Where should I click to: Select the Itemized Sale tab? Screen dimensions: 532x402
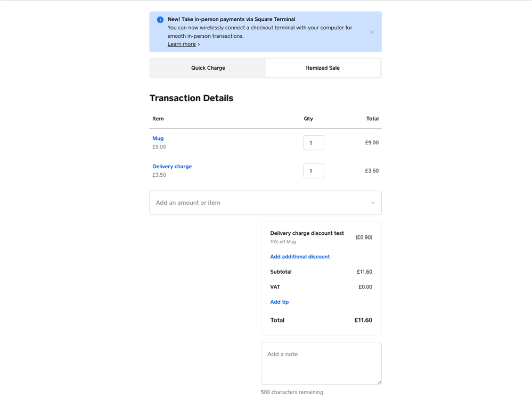point(323,68)
